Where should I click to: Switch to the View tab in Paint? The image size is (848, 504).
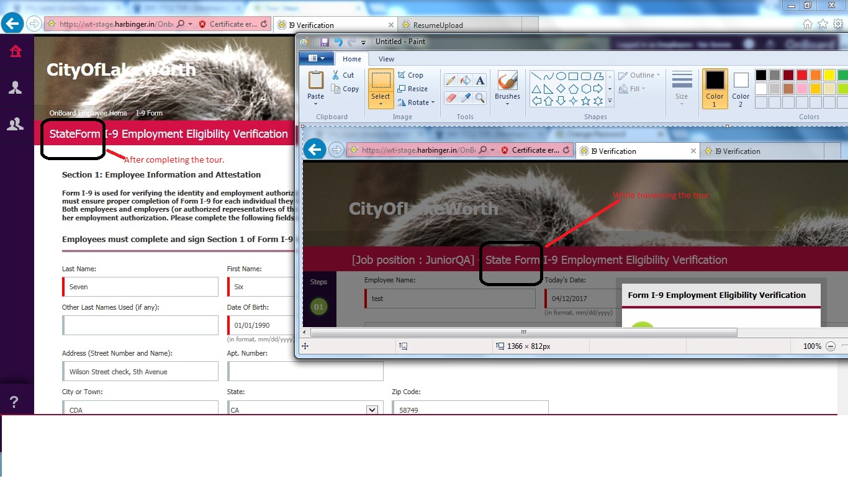[x=386, y=59]
